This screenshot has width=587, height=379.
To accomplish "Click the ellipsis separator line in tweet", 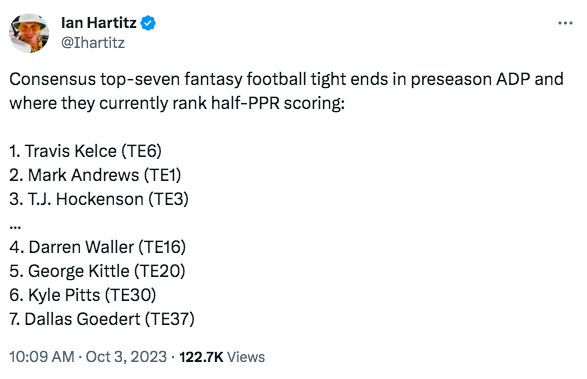I will click(x=15, y=226).
